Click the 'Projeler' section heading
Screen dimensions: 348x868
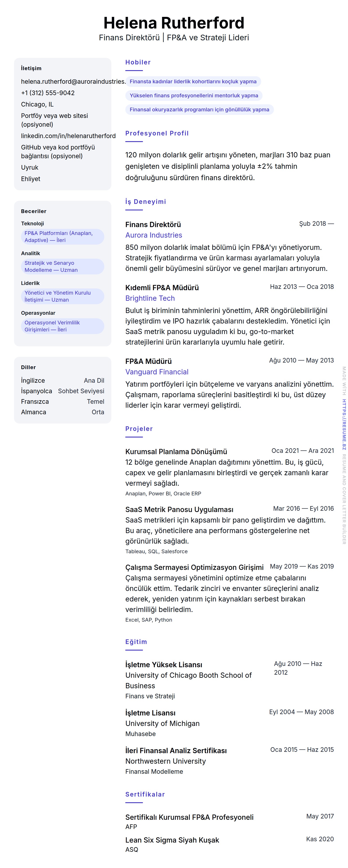click(x=139, y=429)
